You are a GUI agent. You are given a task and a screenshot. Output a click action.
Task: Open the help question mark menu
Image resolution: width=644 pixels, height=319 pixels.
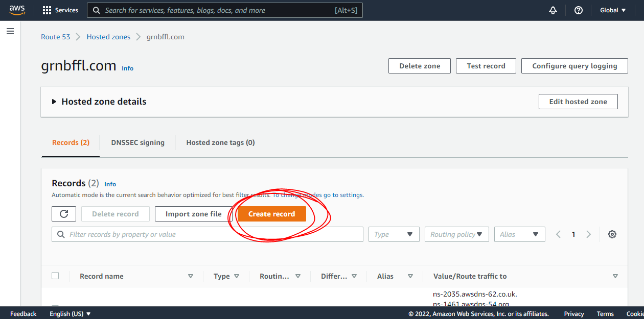pyautogui.click(x=579, y=10)
